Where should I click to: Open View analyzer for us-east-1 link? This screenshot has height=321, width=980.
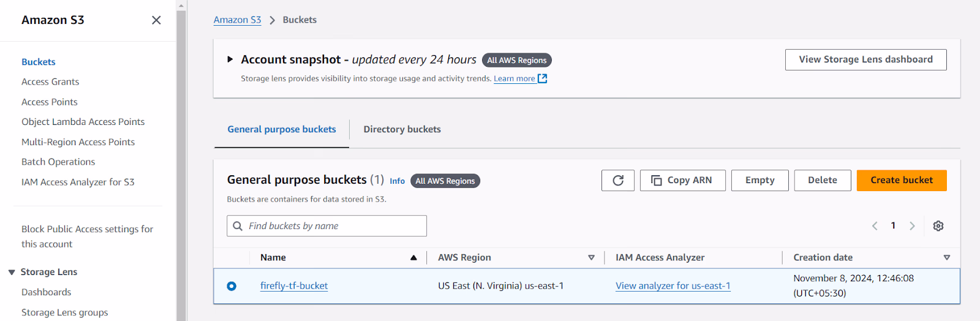[x=673, y=285]
